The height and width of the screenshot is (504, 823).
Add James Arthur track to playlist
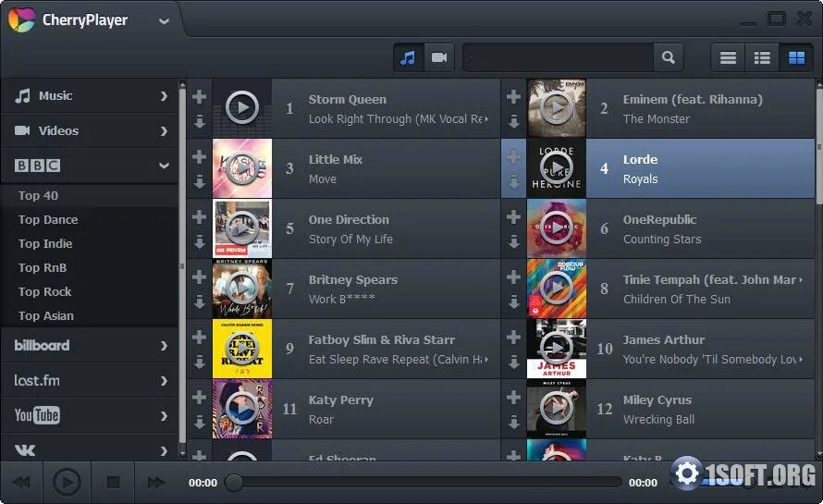pos(513,337)
